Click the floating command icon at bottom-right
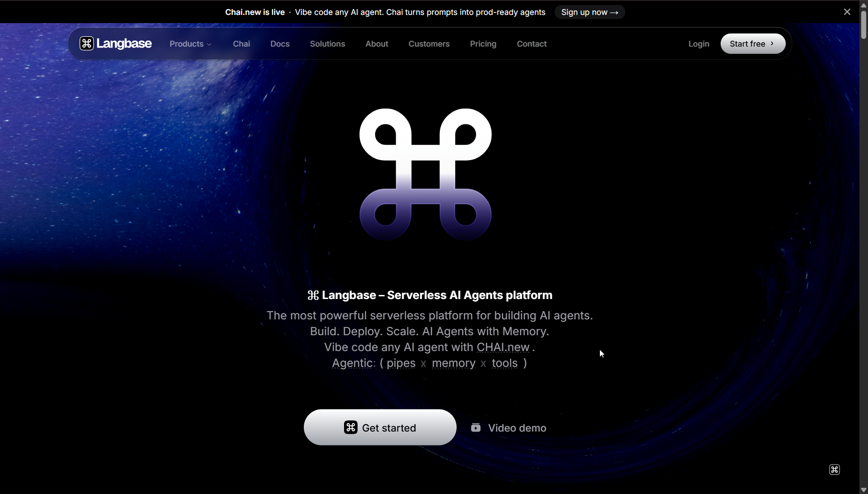Viewport: 868px width, 494px height. [x=835, y=470]
